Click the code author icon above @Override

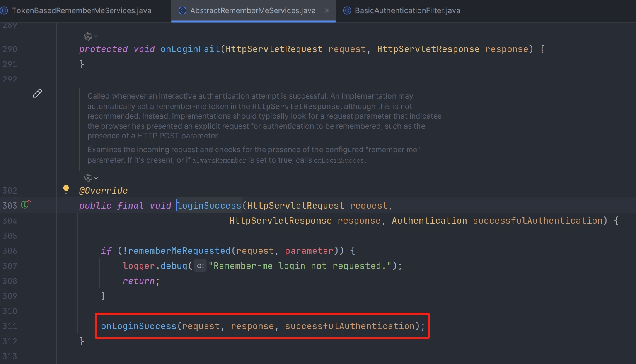point(88,178)
